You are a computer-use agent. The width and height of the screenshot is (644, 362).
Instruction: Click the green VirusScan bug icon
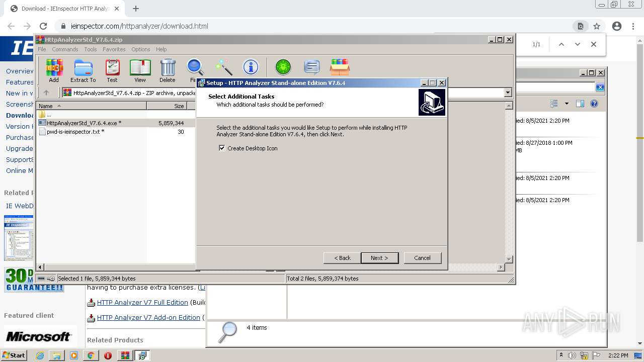tap(283, 67)
